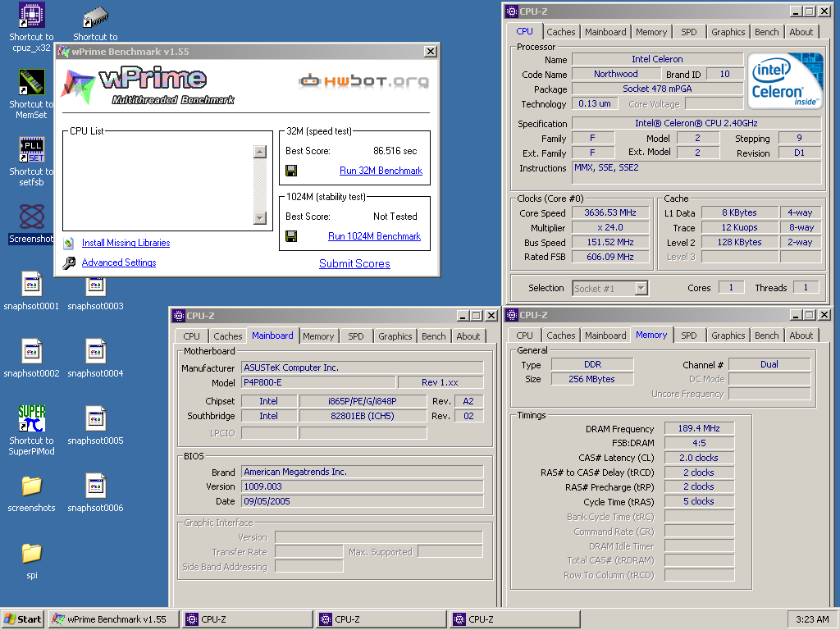This screenshot has height=630, width=840.
Task: Open the cpuz_x32 desktop shortcut
Action: (x=32, y=15)
